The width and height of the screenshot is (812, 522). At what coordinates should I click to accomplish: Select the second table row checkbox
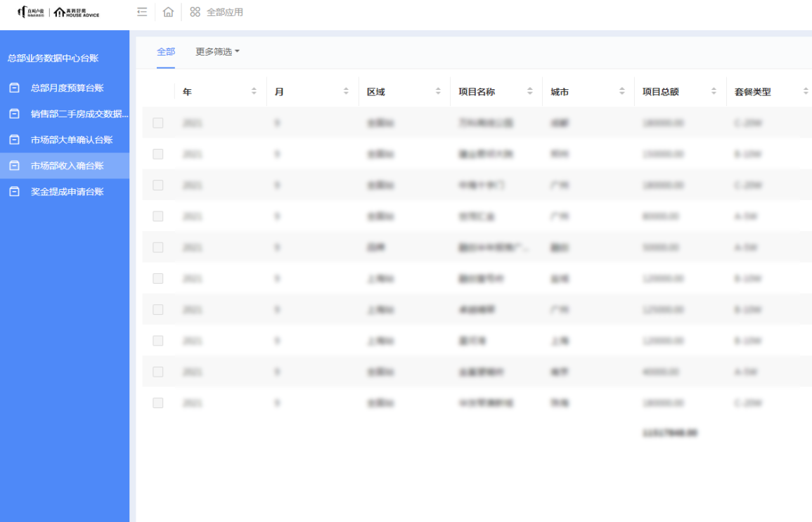[158, 154]
